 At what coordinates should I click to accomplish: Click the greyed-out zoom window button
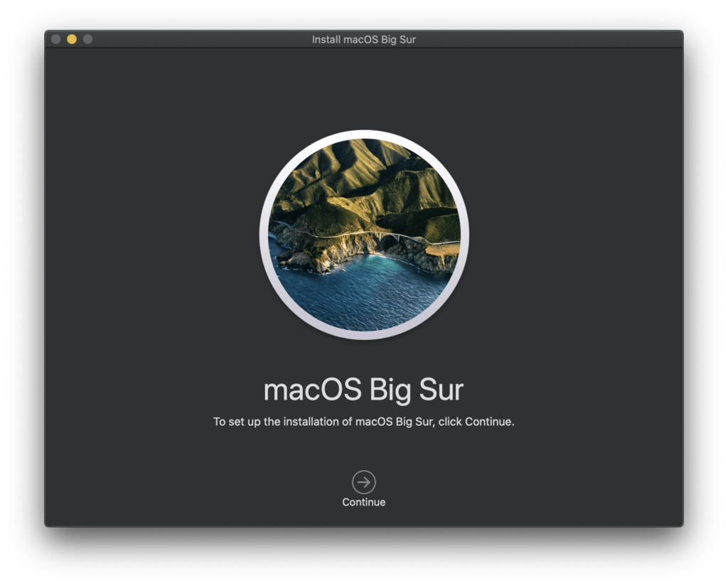click(87, 39)
